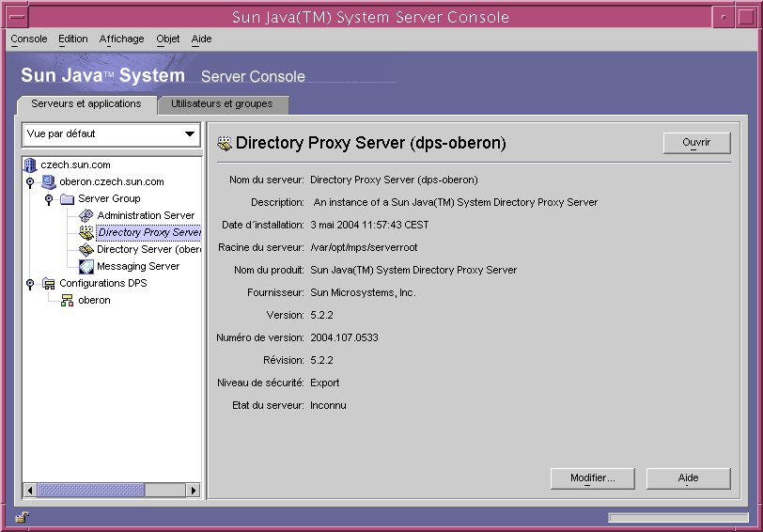Click the window menu button in title bar

17,17
